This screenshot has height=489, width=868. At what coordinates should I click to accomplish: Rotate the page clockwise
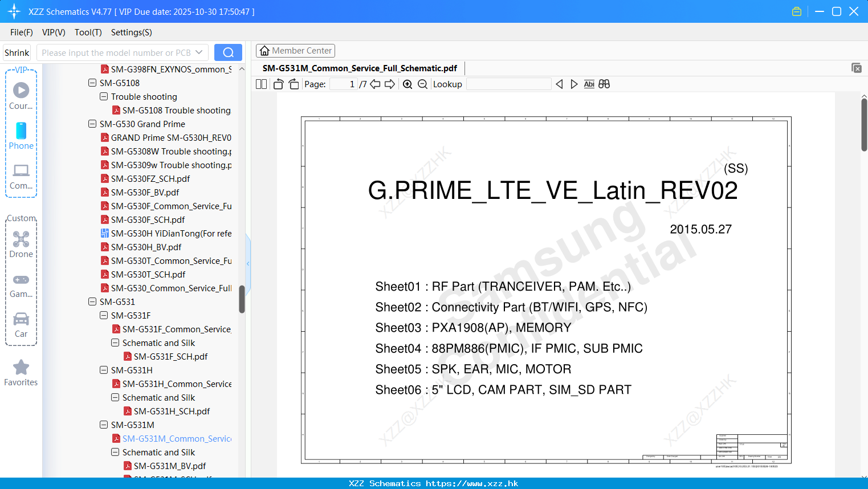click(x=294, y=84)
